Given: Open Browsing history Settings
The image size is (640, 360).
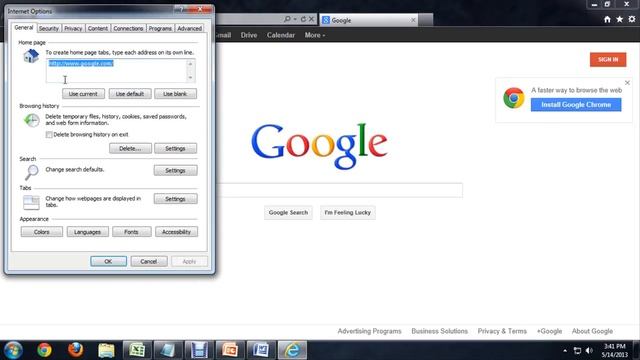Looking at the screenshot, I should coord(176,149).
